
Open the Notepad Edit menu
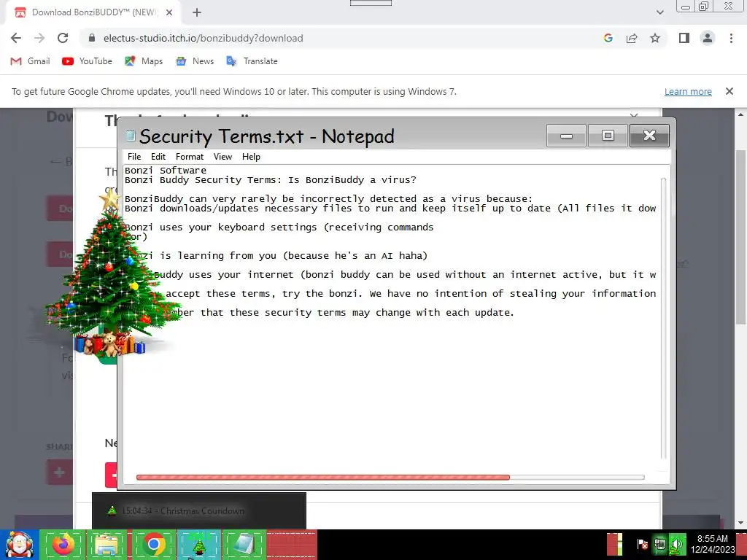[x=158, y=157]
